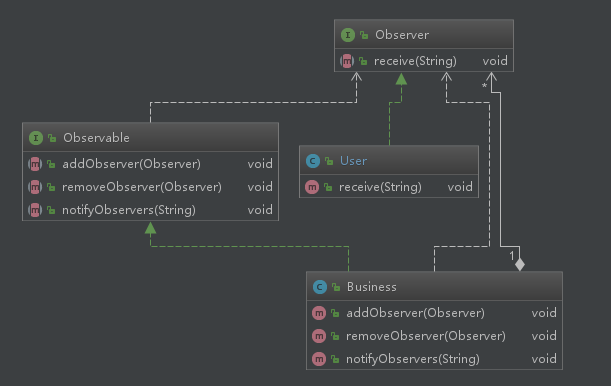Click the method icon of Observable's addObserver(Observer)
Screen dimensions: 611x386
[x=35, y=164]
